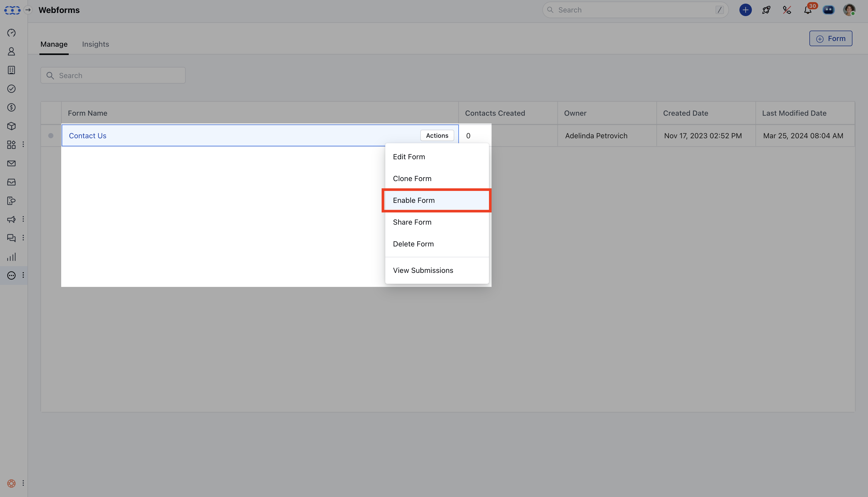This screenshot has height=497, width=868.
Task: Open Tasks checkmark circle icon in sidebar
Action: (11, 89)
